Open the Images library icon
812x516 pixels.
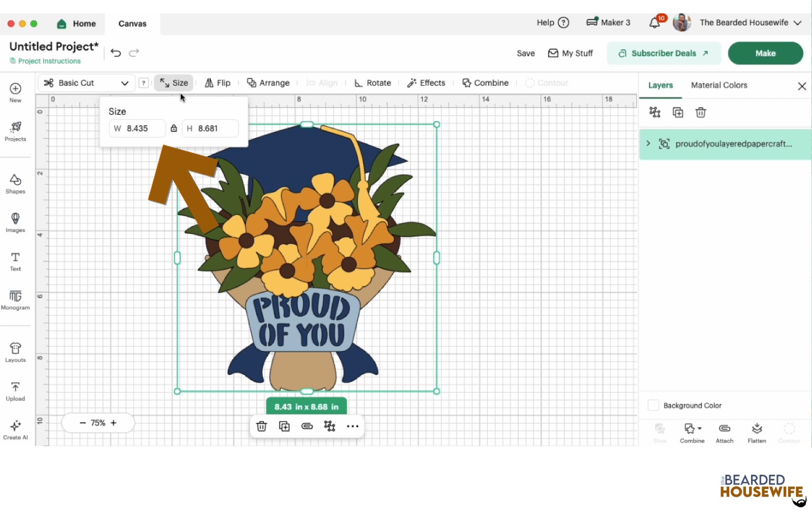tap(15, 223)
